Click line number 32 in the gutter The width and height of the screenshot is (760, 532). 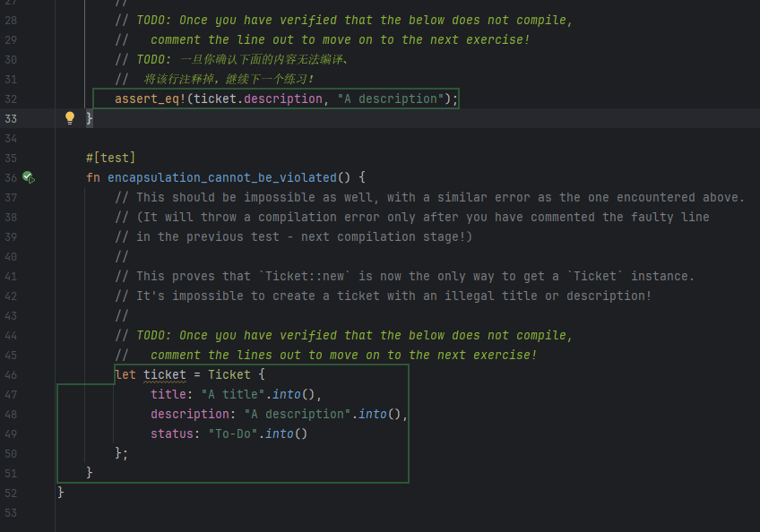tap(11, 99)
